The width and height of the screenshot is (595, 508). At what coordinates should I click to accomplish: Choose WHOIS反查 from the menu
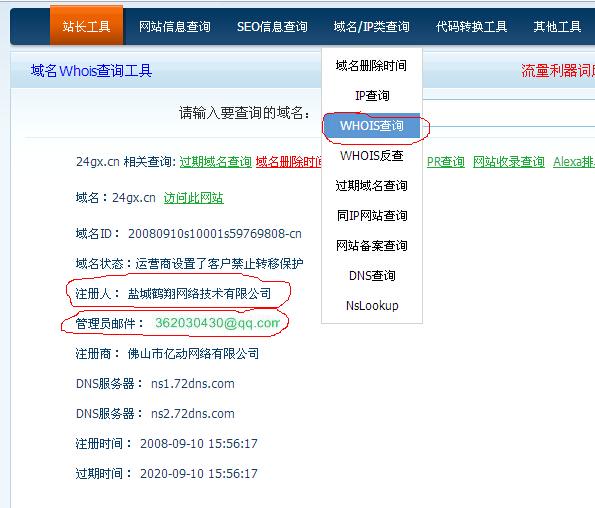(371, 156)
